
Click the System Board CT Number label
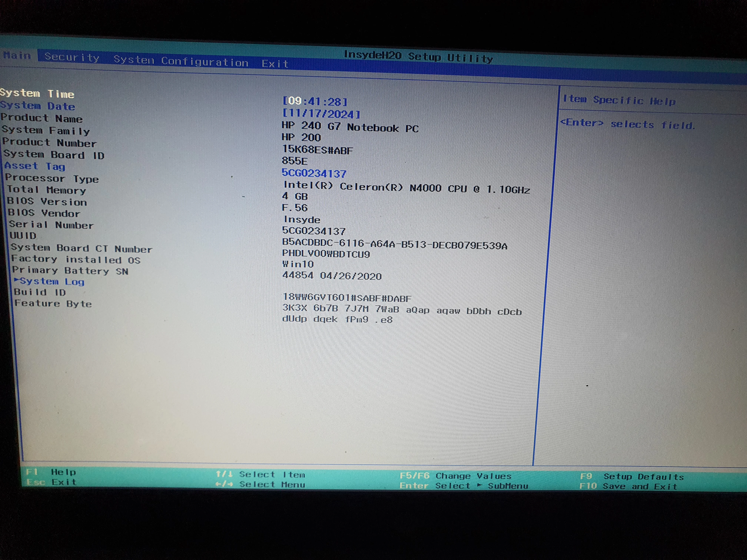[x=82, y=248]
